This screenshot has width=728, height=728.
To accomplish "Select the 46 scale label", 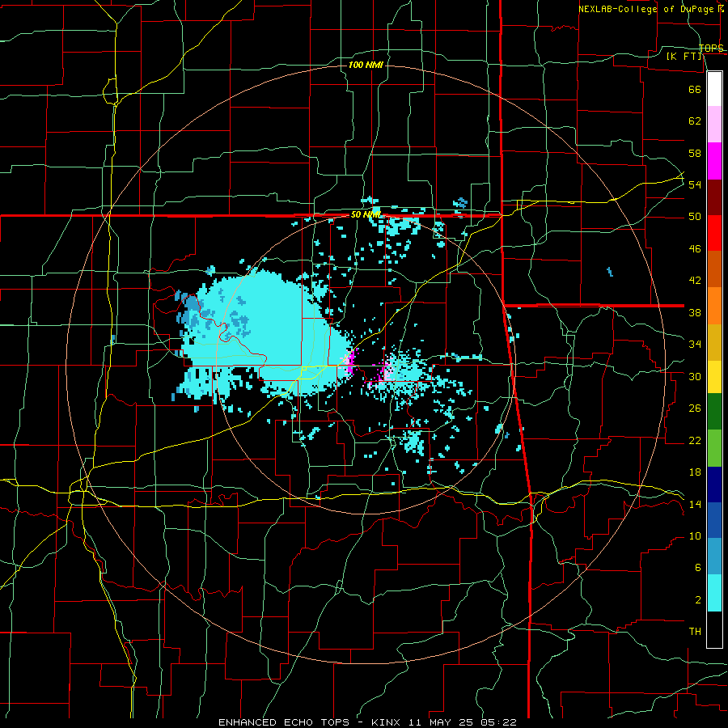I will [695, 249].
